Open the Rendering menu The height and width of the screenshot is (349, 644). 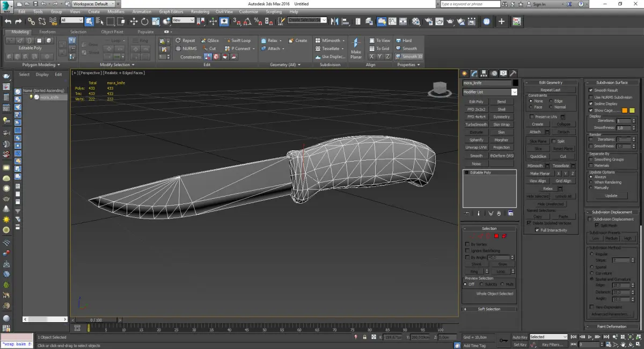[x=200, y=11]
